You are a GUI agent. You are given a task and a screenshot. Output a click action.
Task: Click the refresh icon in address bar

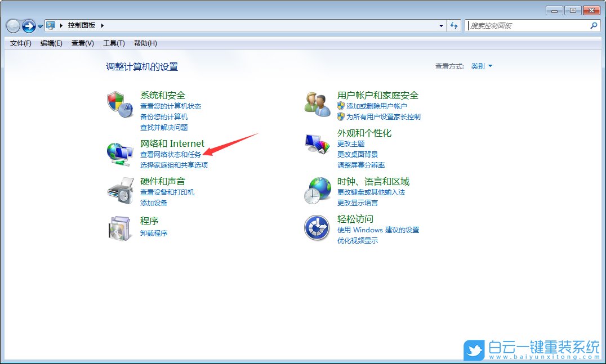tap(454, 25)
